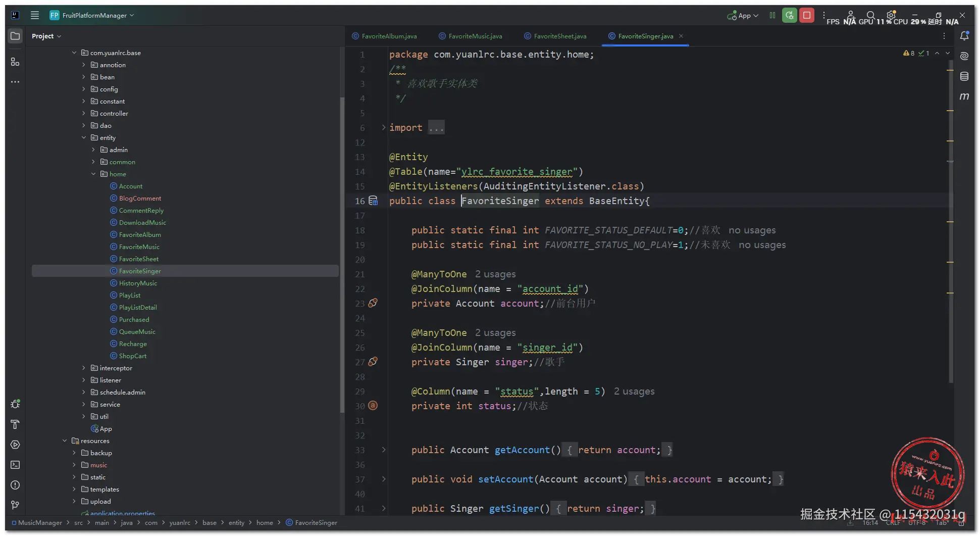The height and width of the screenshot is (536, 980).
Task: Open the Notifications bell panel
Action: click(964, 36)
